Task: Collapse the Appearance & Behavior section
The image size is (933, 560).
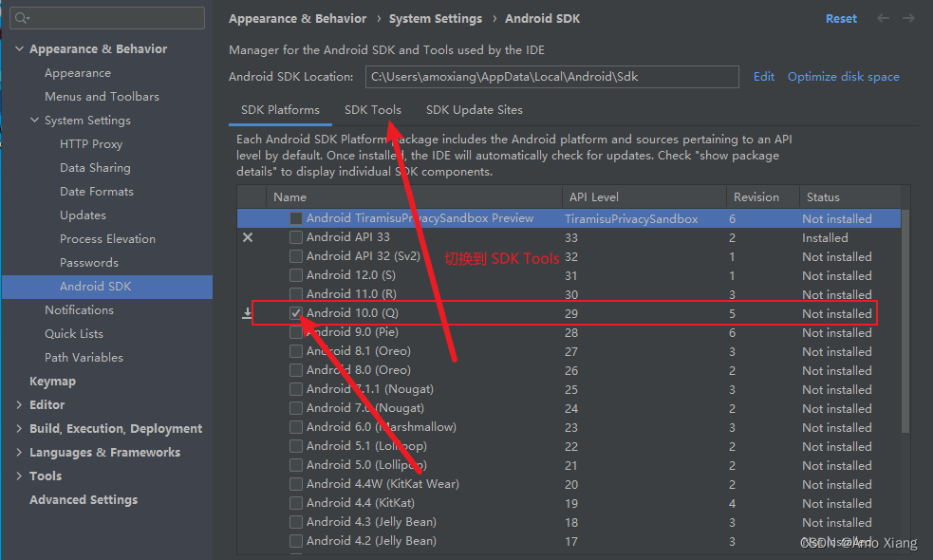Action: pyautogui.click(x=20, y=49)
